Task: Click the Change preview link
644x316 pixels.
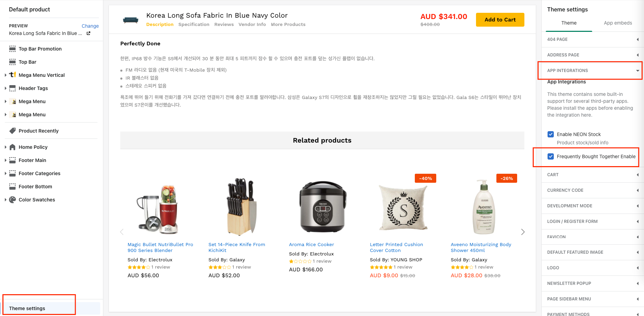Action: click(x=90, y=26)
